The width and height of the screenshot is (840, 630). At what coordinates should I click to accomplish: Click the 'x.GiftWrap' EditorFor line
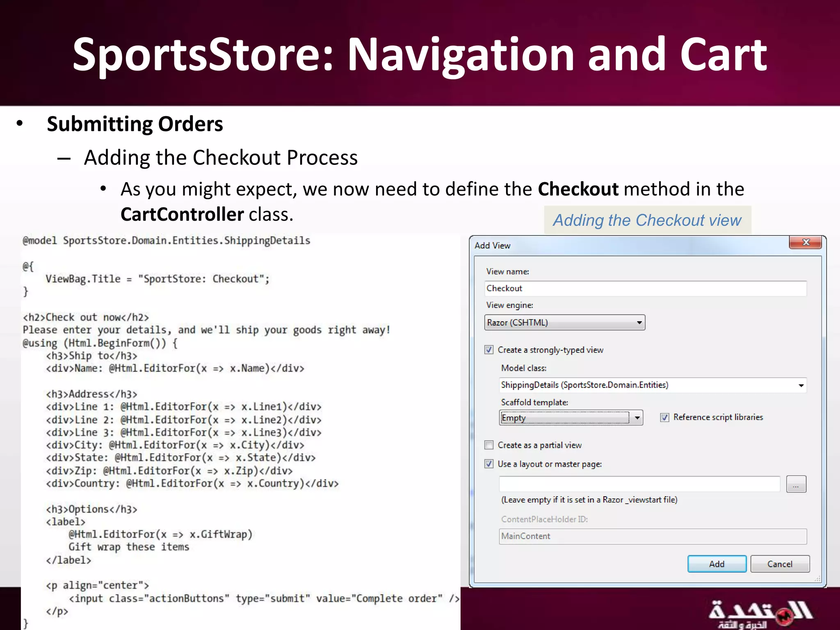point(160,534)
